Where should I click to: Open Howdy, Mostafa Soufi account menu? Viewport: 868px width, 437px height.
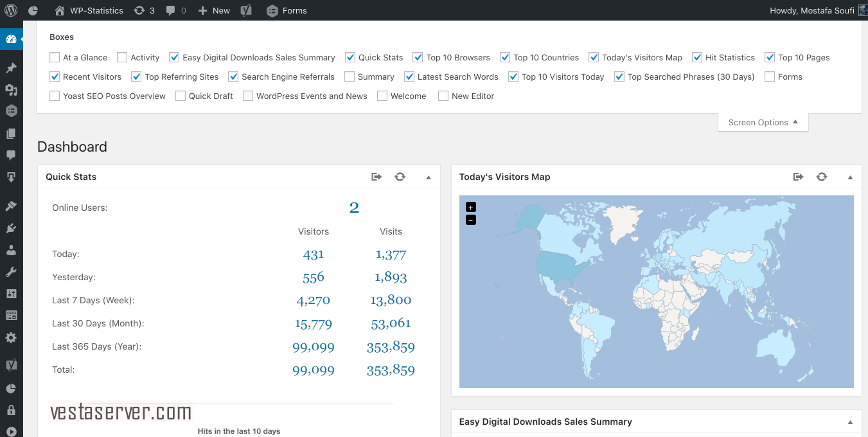(819, 10)
